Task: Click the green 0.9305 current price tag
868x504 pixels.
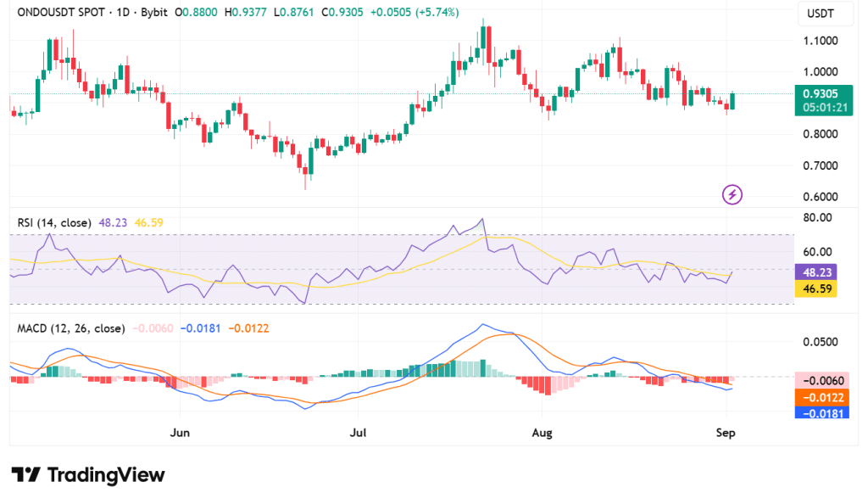Action: point(820,94)
